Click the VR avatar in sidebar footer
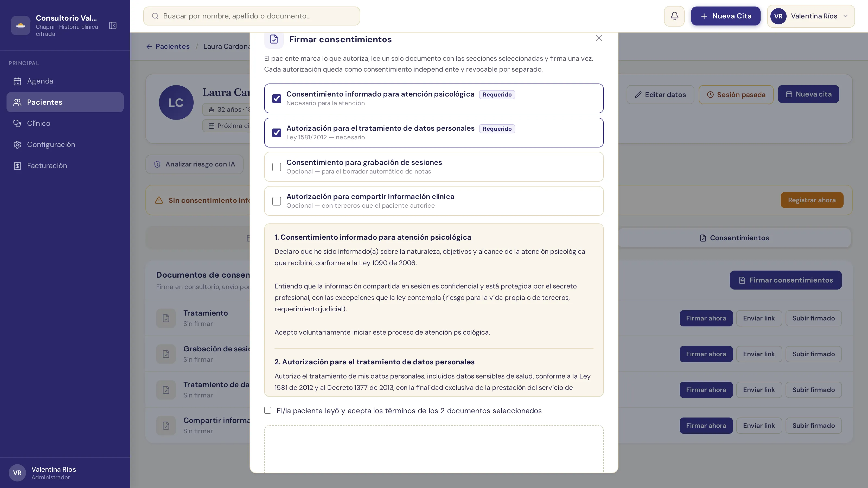This screenshot has height=488, width=868. point(17,473)
